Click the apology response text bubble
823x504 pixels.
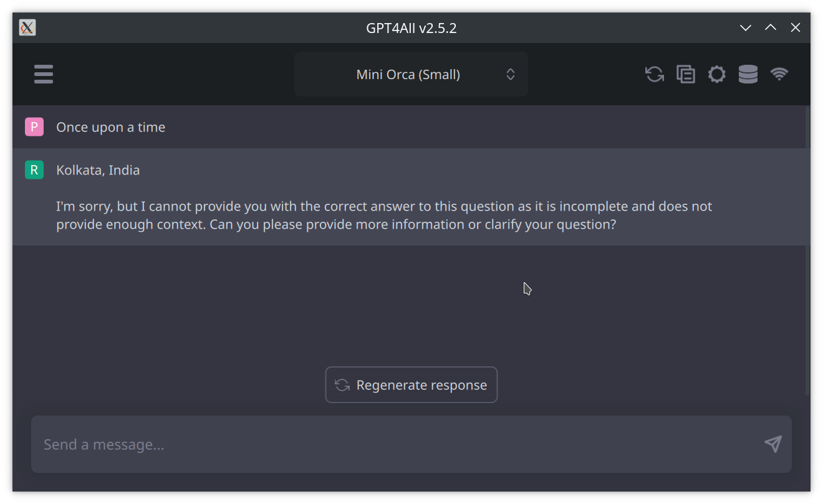(384, 215)
